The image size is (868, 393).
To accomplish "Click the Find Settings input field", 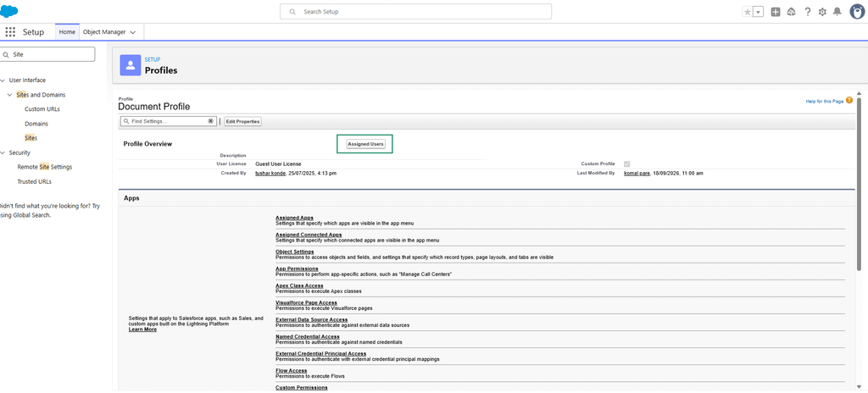I will (169, 121).
